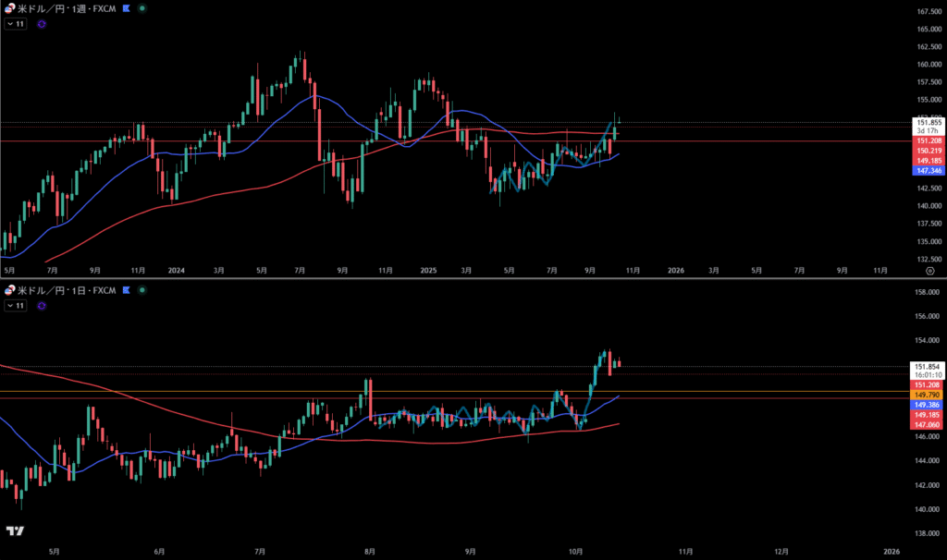The height and width of the screenshot is (560, 947).
Task: Click the blue 149.386 price label on daily chart
Action: [x=928, y=405]
